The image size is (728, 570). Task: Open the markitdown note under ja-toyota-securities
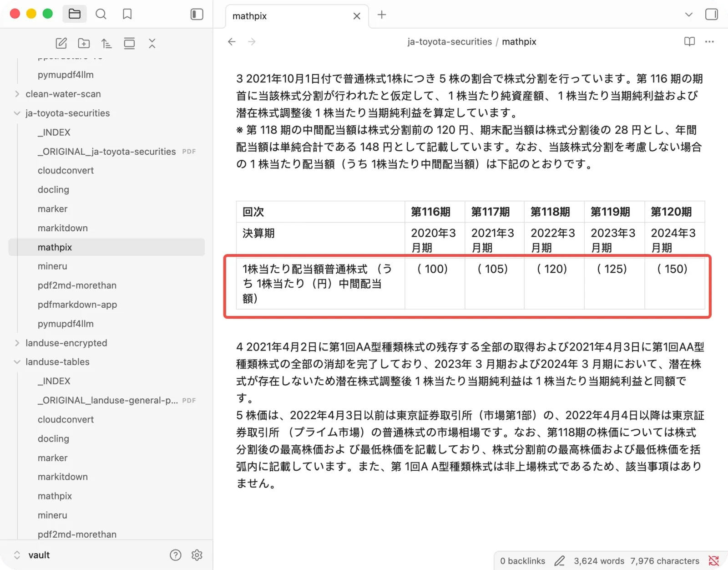pyautogui.click(x=63, y=228)
